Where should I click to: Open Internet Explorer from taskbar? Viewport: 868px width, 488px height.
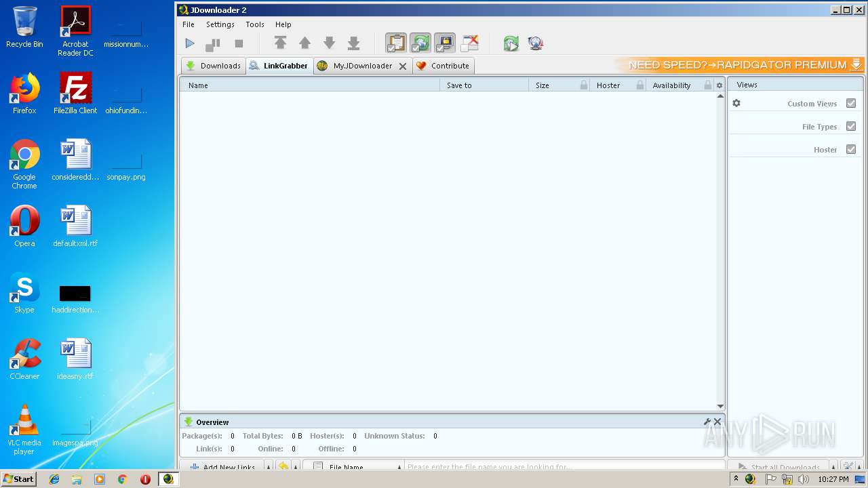point(54,479)
